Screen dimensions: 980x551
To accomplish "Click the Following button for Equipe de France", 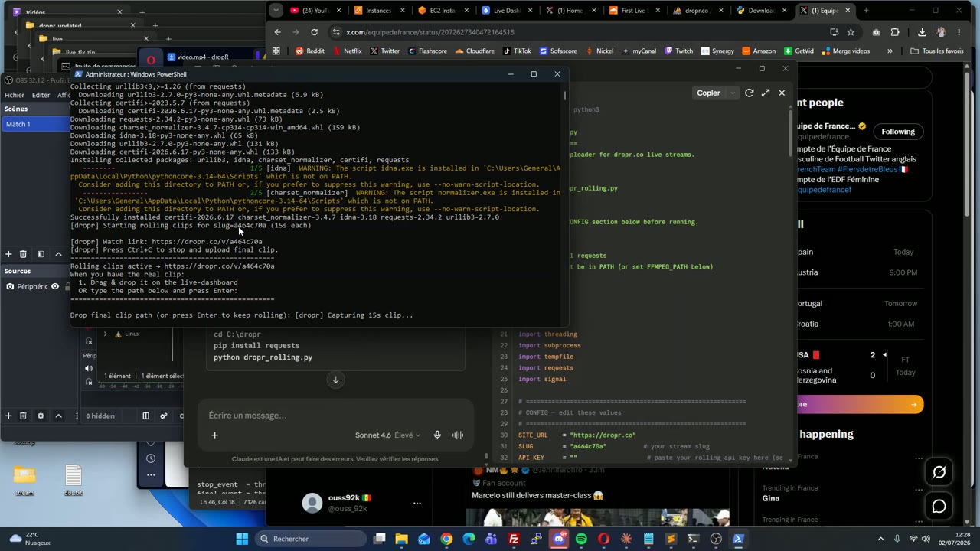I will coord(897,132).
